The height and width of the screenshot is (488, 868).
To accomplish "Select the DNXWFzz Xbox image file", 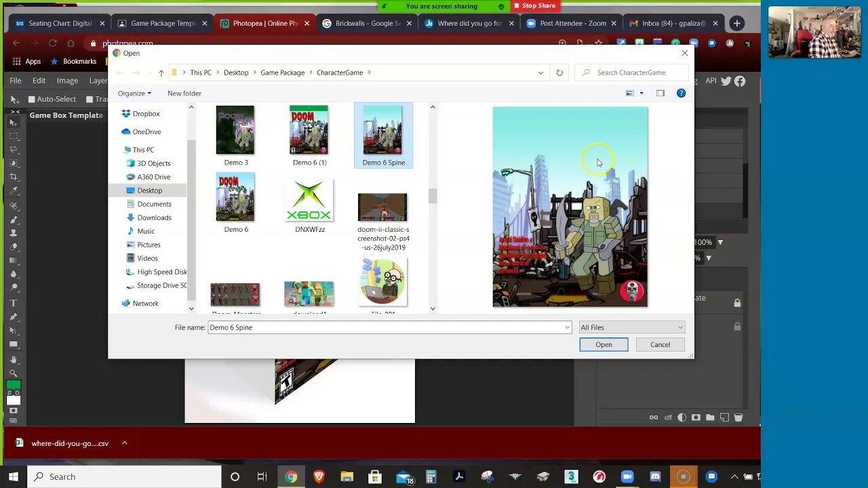I will point(309,206).
